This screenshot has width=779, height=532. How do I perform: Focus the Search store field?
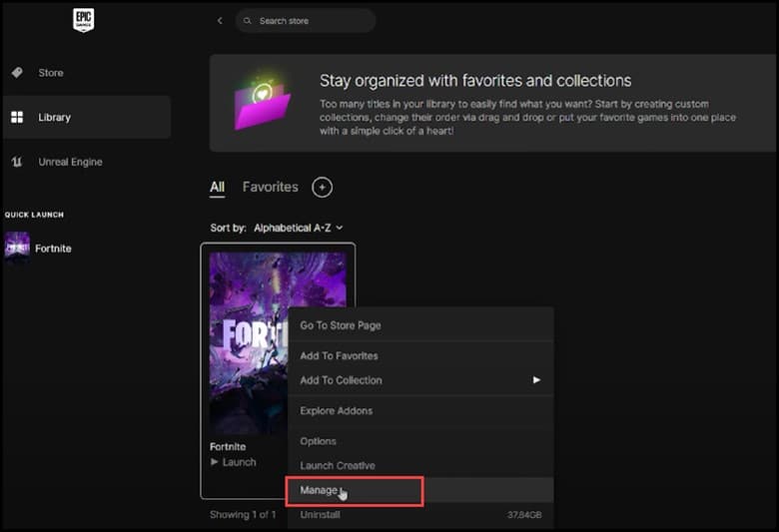click(x=306, y=21)
